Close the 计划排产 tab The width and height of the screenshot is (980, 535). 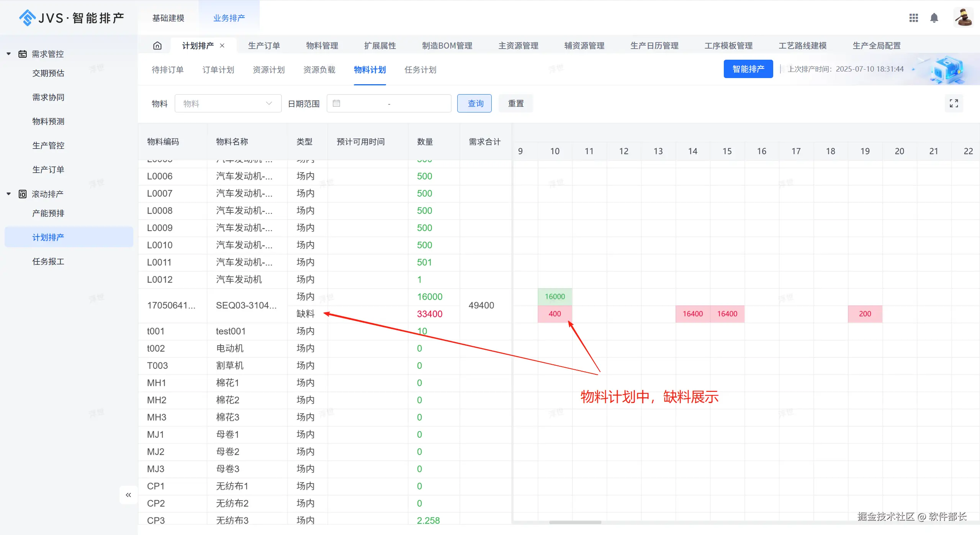click(x=222, y=46)
